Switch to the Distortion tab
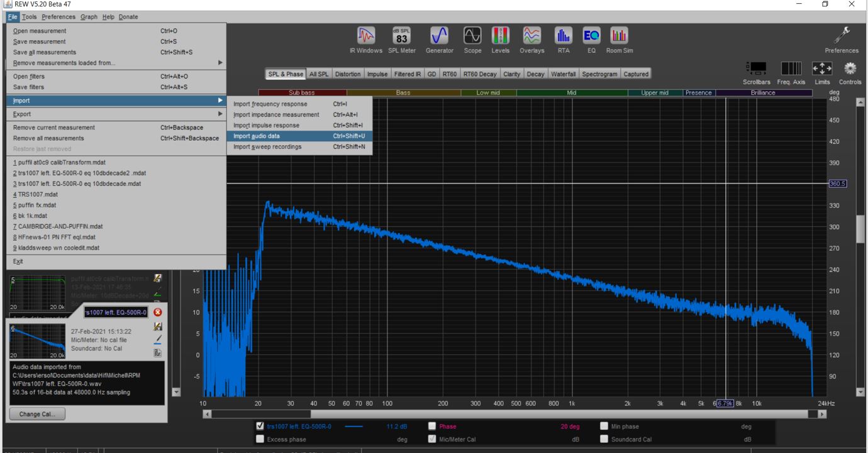The image size is (868, 453). pos(348,74)
